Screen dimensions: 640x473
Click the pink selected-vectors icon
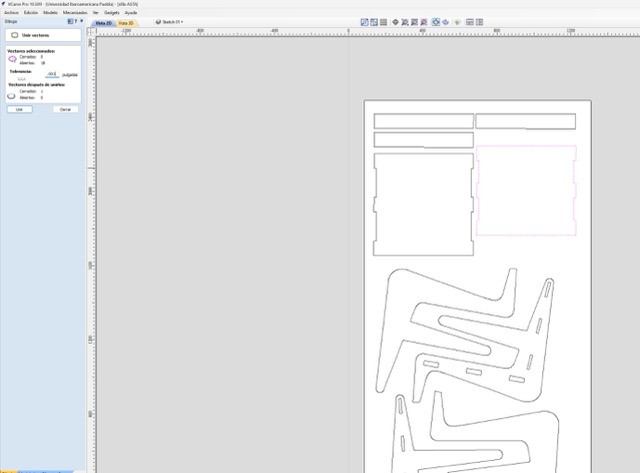tap(12, 60)
